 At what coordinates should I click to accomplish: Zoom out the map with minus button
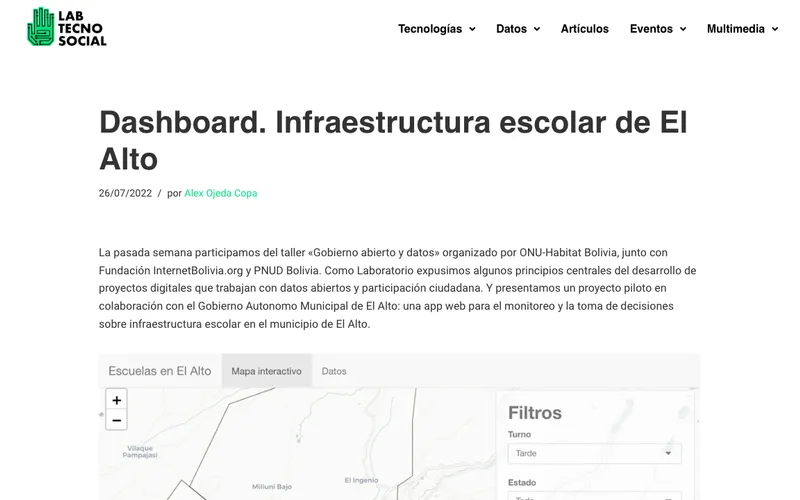(x=117, y=420)
